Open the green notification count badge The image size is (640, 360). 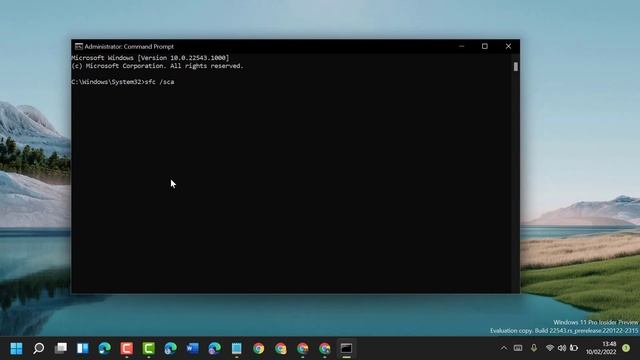coord(626,348)
